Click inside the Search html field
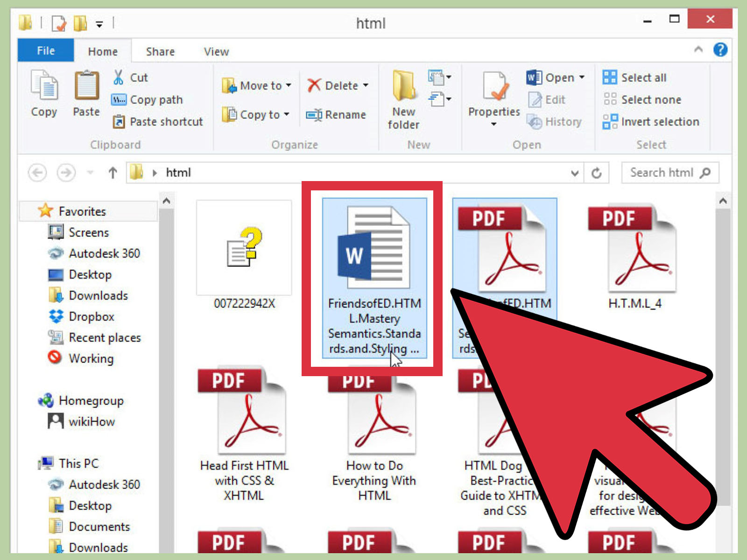This screenshot has width=747, height=560. click(663, 172)
